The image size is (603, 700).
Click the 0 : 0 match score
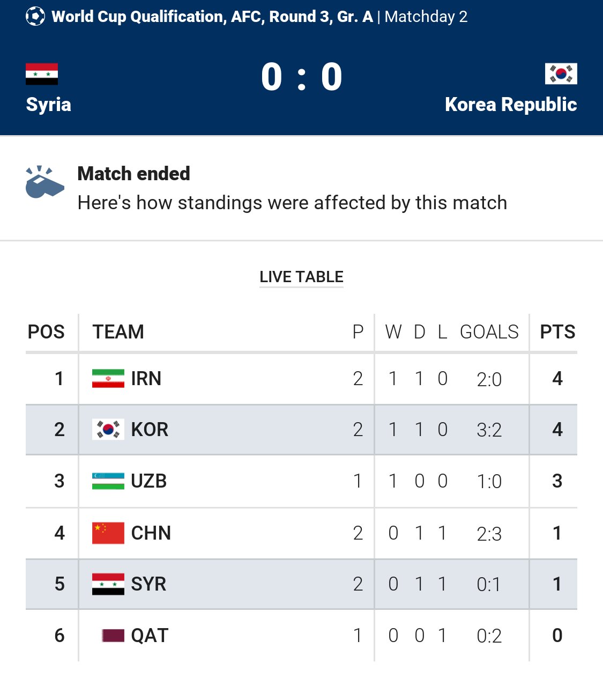[302, 77]
